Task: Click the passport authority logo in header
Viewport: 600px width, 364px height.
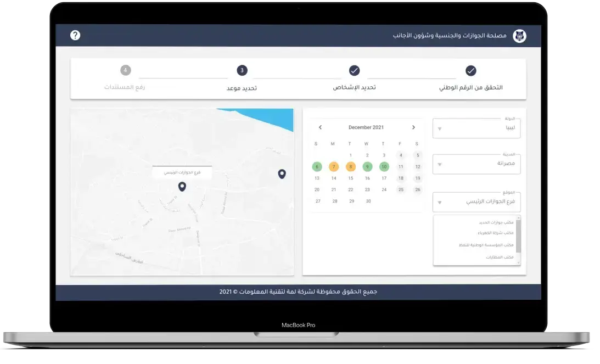Action: point(519,36)
